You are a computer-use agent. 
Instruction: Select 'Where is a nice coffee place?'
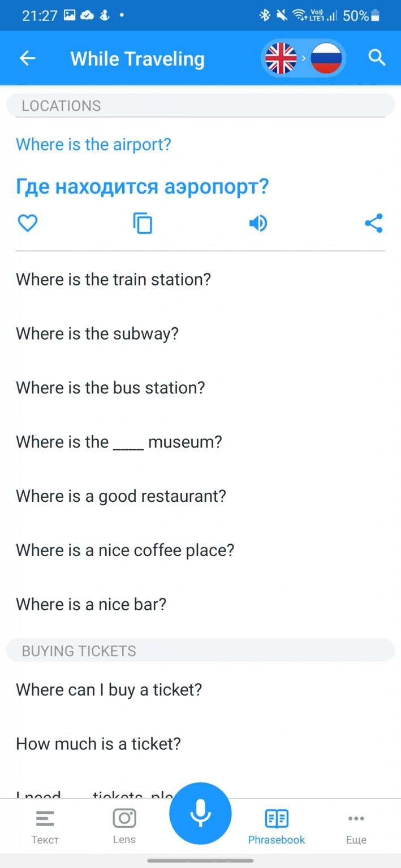pos(125,550)
